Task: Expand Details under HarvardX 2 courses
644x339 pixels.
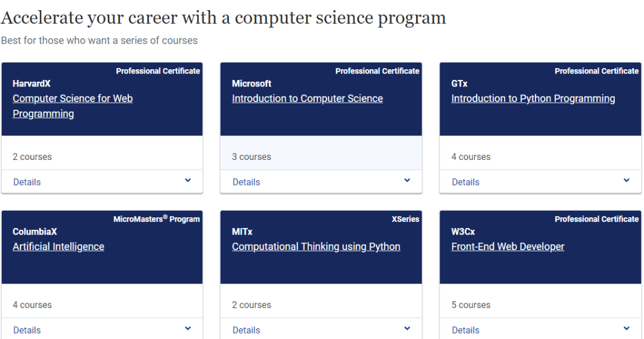Action: coord(27,182)
